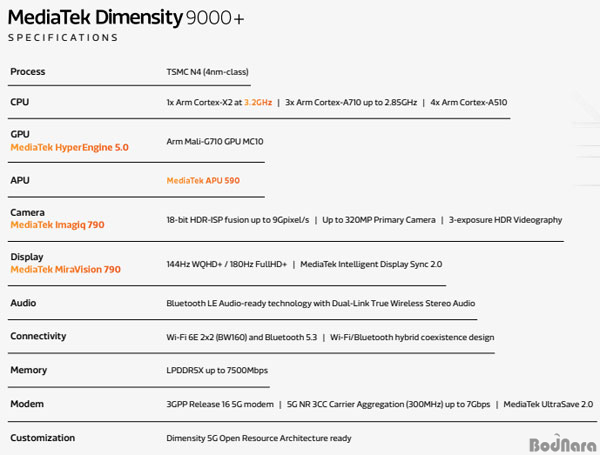Select the orange MediaTek HyperEngine 5.0 label
This screenshot has height=455, width=600.
pyautogui.click(x=69, y=148)
